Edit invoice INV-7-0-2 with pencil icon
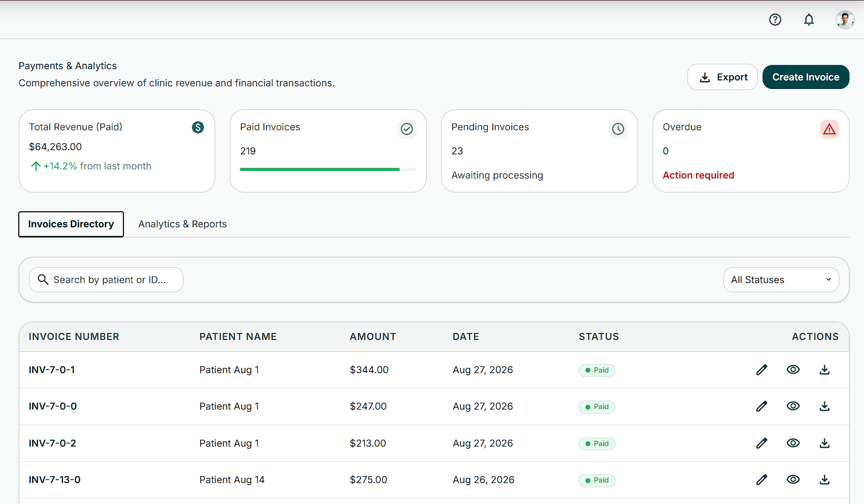The width and height of the screenshot is (864, 504). click(762, 443)
